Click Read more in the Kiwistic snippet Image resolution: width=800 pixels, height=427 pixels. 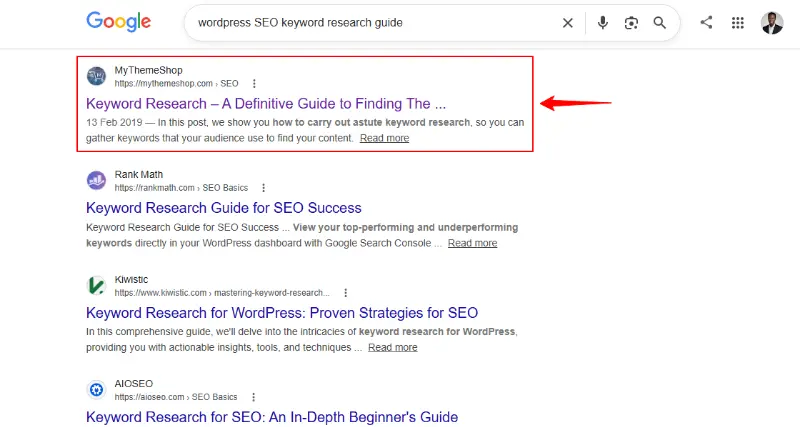pos(393,347)
